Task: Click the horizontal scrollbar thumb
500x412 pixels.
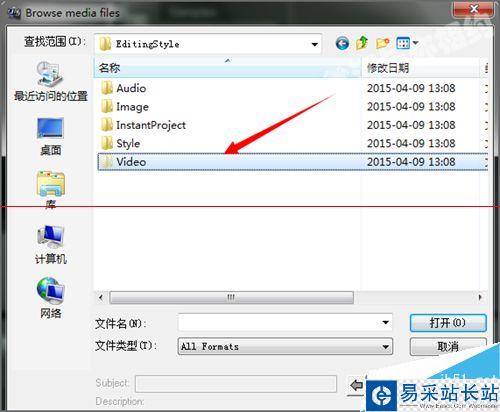Action: (x=231, y=297)
